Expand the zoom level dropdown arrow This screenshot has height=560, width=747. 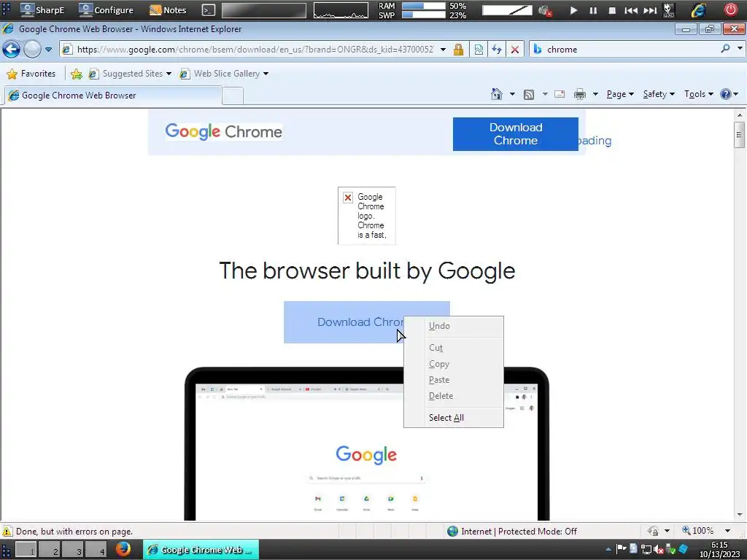(x=727, y=531)
